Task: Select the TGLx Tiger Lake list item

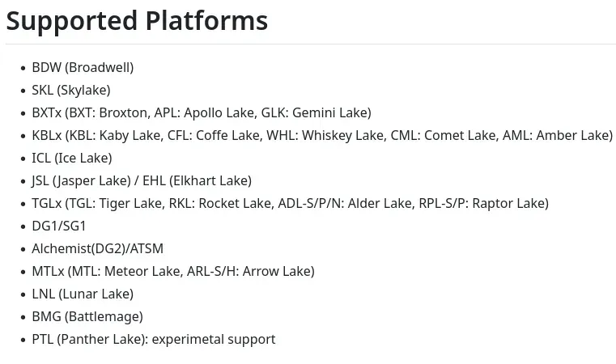Action: (291, 203)
